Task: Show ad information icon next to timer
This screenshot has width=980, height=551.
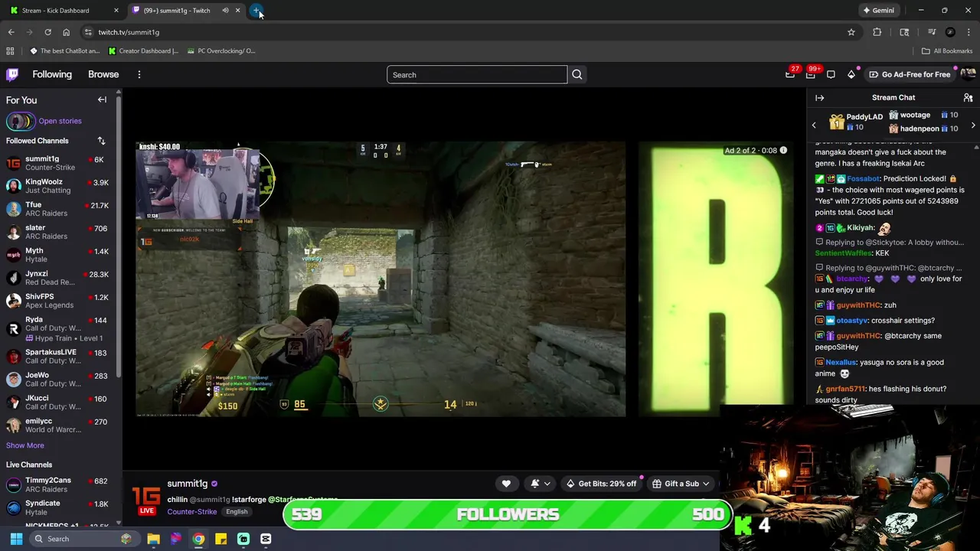Action: (783, 150)
